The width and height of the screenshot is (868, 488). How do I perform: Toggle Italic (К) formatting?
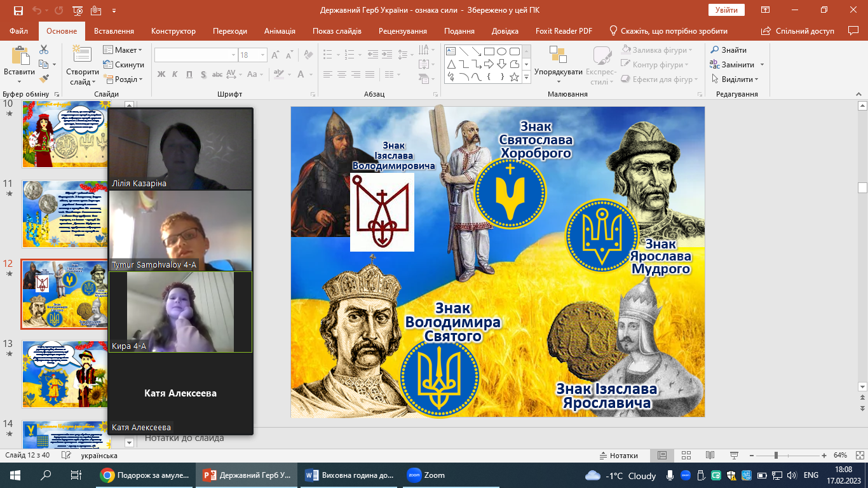point(175,74)
